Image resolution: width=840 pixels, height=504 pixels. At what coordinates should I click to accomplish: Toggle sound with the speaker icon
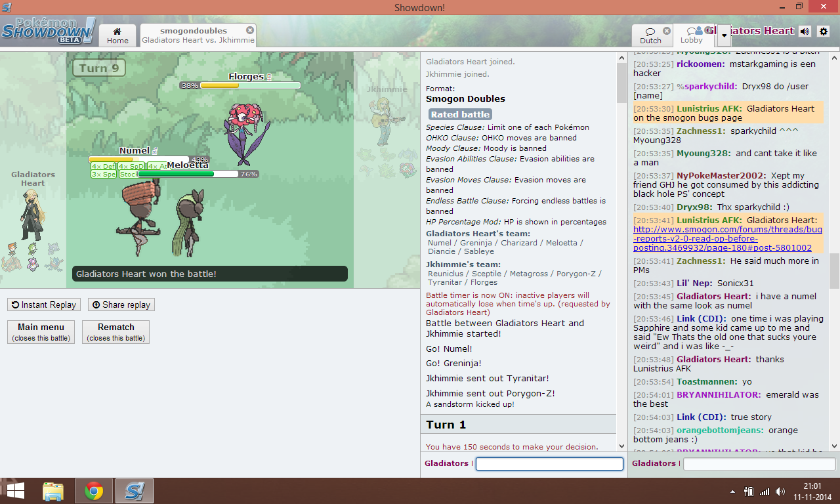click(x=805, y=31)
